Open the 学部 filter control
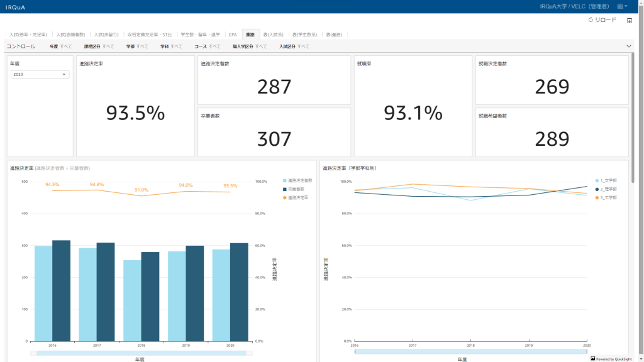Screen dimensions: 644x362 (137, 47)
